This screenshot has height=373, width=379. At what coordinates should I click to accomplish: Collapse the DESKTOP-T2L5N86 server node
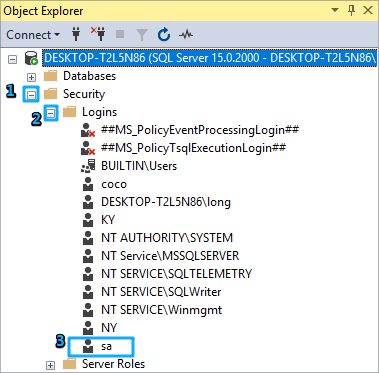click(12, 60)
